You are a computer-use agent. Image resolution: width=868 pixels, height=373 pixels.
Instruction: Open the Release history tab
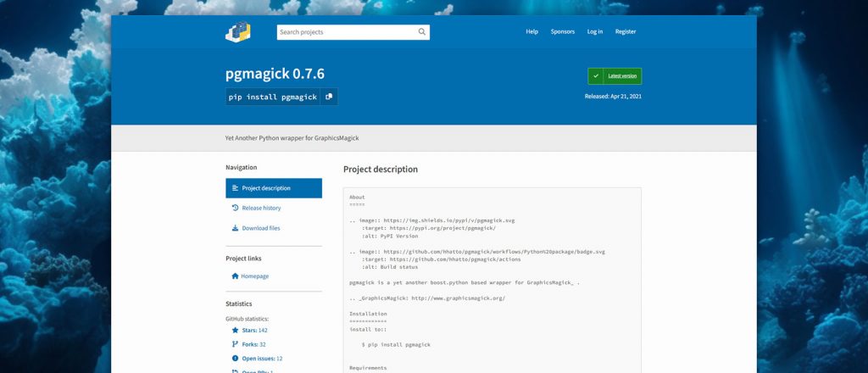coord(274,208)
